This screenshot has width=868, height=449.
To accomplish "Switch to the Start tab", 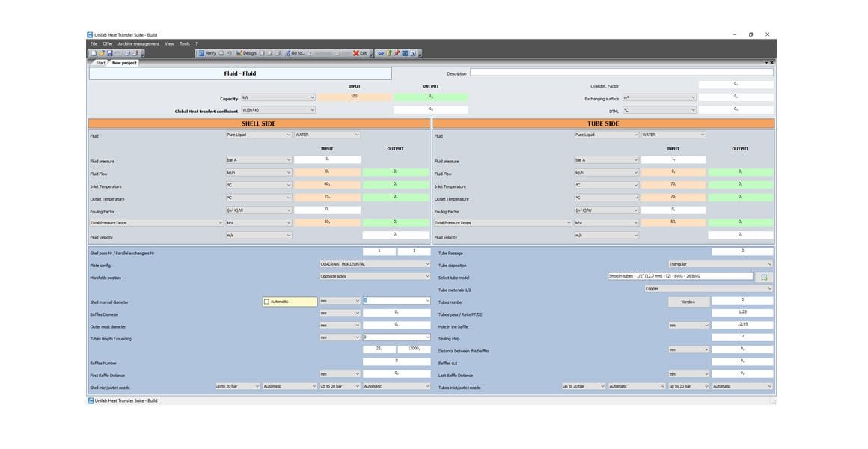I will pyautogui.click(x=100, y=63).
